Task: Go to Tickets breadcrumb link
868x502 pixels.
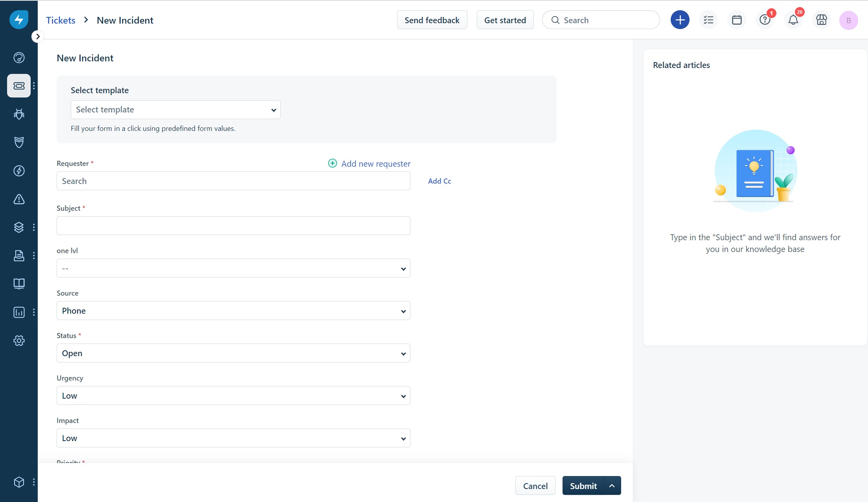Action: [61, 20]
